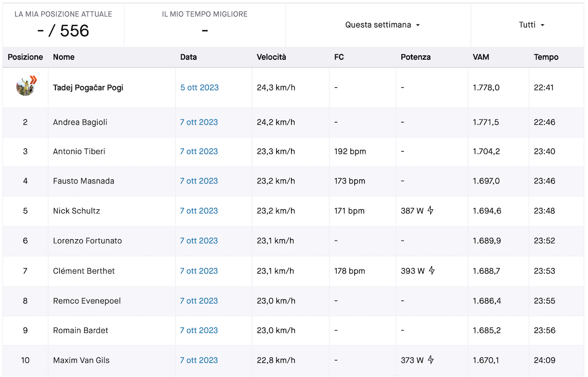Click the Velocità column header

pyautogui.click(x=271, y=57)
